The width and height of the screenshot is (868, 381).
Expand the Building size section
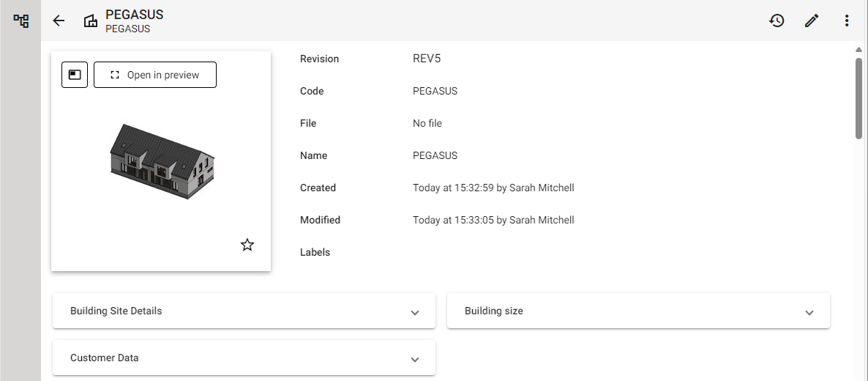pos(638,311)
